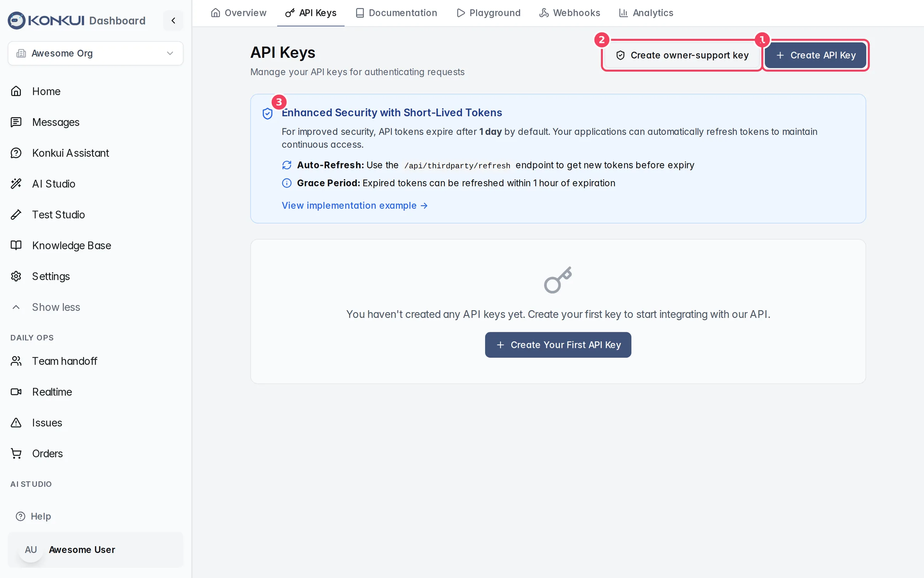
Task: Click Create owner-support key button
Action: [x=682, y=55]
